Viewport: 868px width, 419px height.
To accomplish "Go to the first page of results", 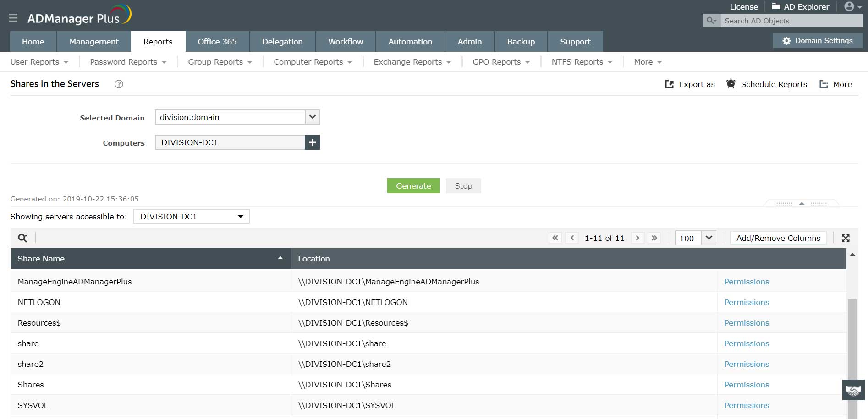I will [555, 238].
